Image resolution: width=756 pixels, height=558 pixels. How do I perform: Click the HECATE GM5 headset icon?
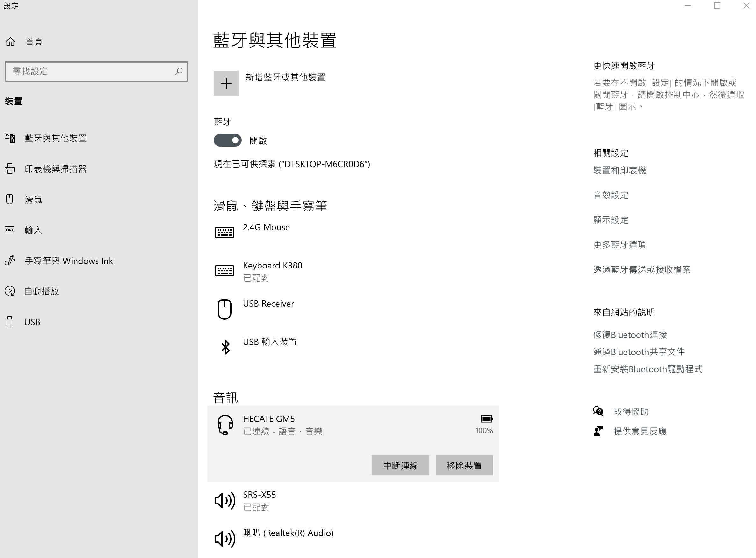[x=225, y=425]
